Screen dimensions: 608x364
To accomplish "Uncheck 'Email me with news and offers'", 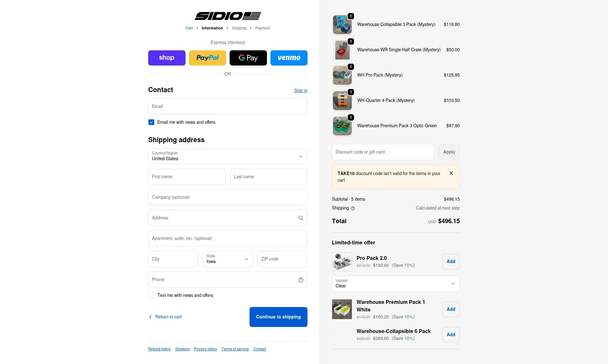I will click(x=151, y=122).
